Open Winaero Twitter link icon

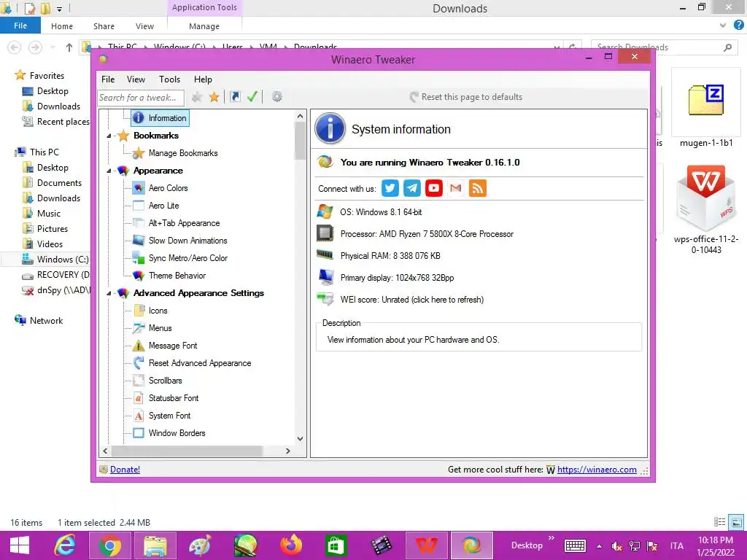coord(390,188)
